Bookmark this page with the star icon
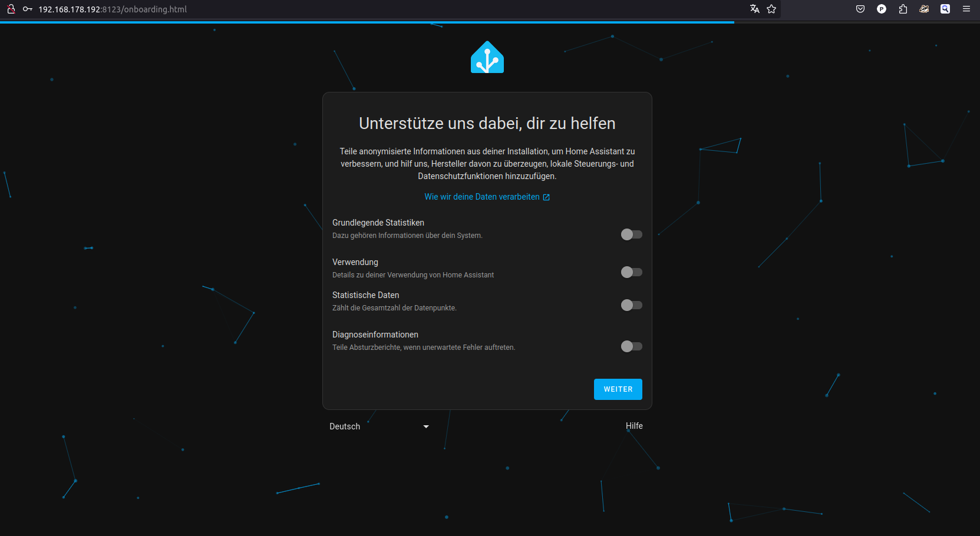This screenshot has height=536, width=980. pyautogui.click(x=771, y=9)
